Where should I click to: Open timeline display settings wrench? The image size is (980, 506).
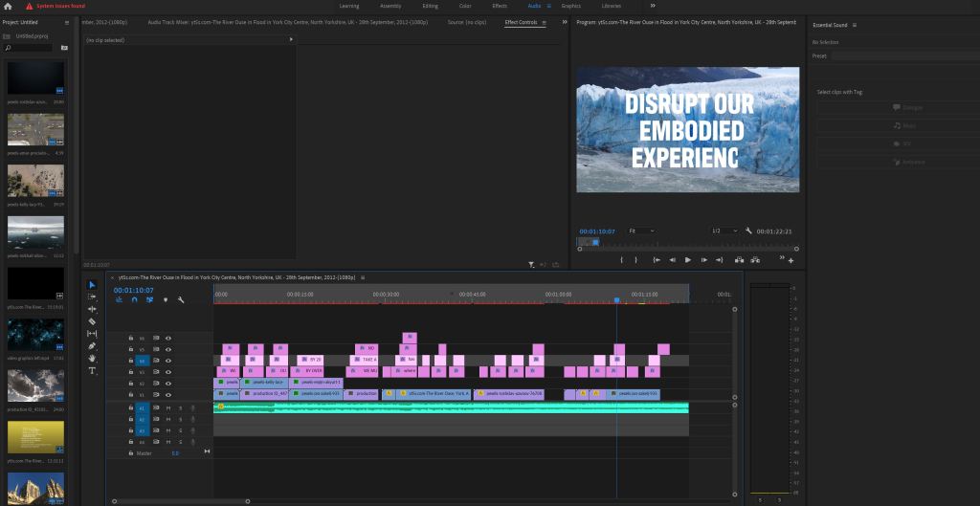(180, 299)
